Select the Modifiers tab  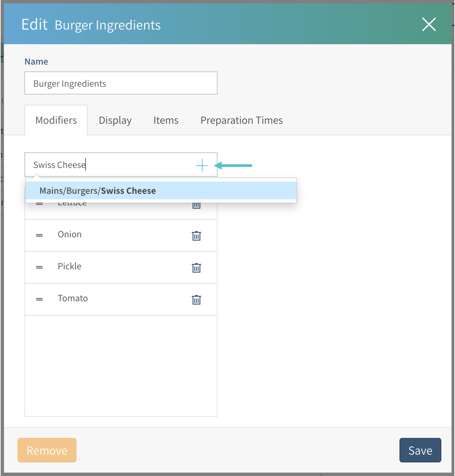tap(56, 120)
